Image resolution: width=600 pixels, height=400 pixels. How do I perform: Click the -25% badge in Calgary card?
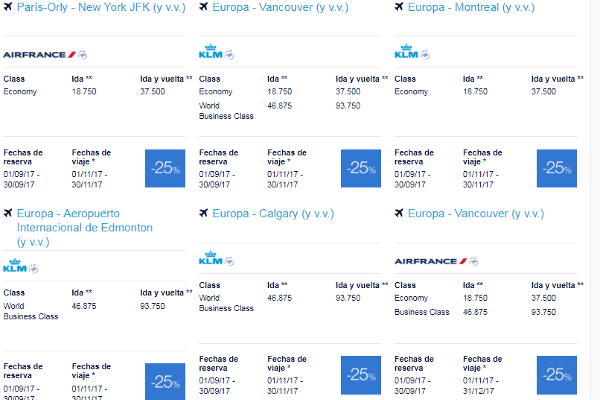click(x=361, y=375)
